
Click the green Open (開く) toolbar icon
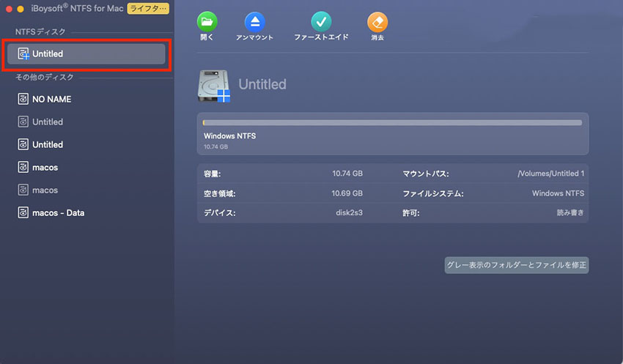coord(207,21)
